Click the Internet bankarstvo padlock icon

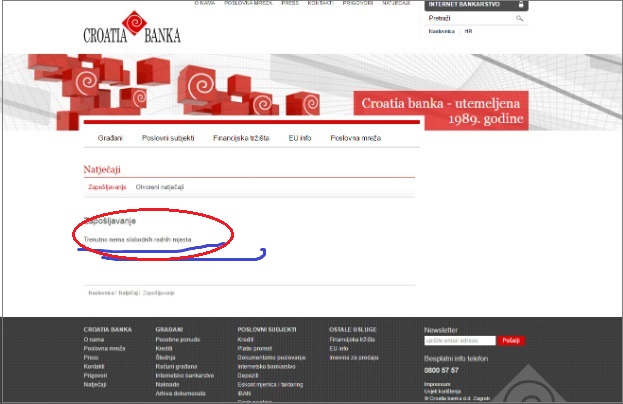(521, 4)
